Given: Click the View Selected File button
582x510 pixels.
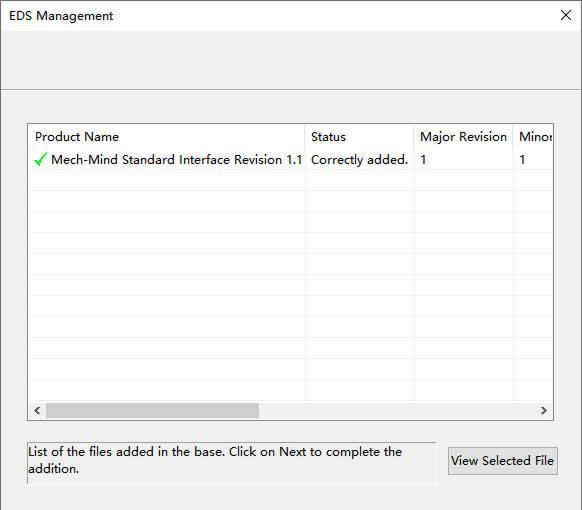Looking at the screenshot, I should [x=503, y=461].
